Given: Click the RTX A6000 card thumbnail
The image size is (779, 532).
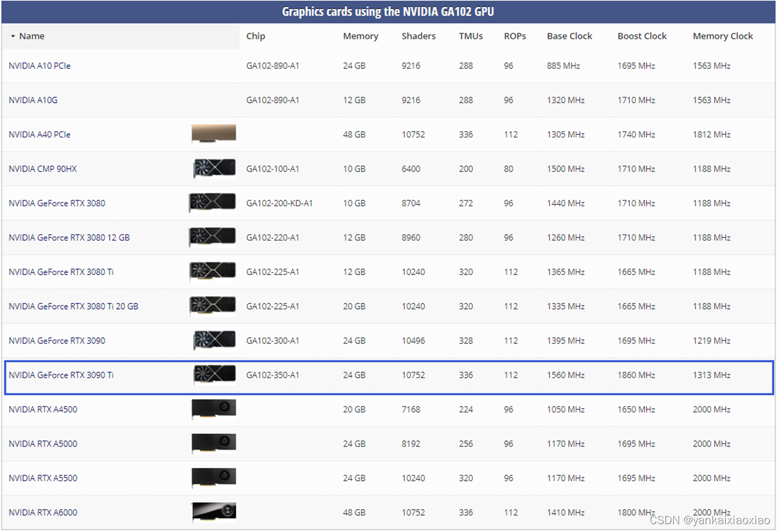Looking at the screenshot, I should coord(213,512).
